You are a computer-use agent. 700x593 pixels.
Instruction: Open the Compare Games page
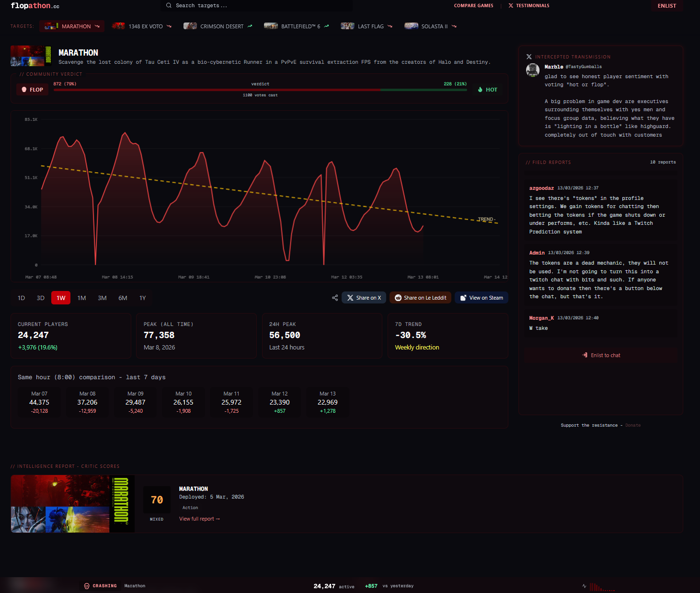click(x=473, y=6)
